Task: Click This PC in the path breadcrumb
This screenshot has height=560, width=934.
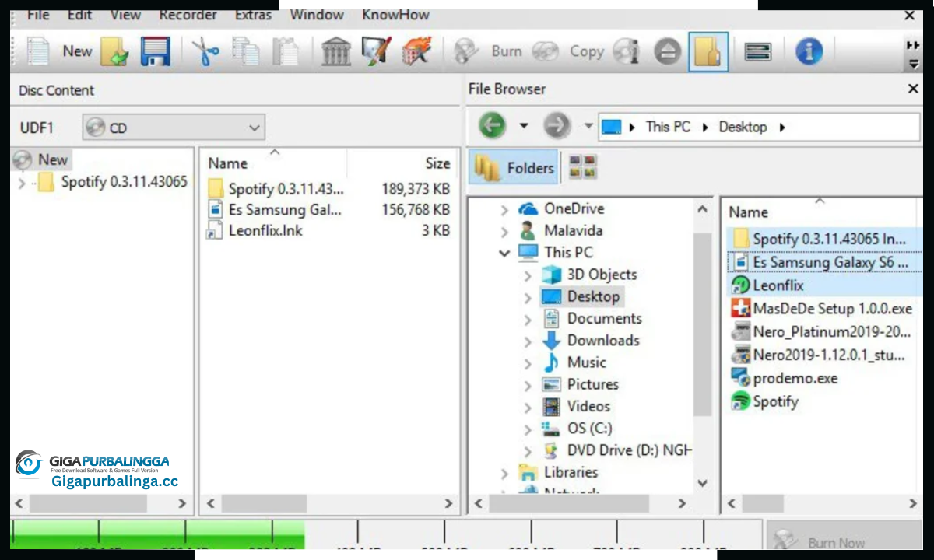Action: pyautogui.click(x=668, y=127)
